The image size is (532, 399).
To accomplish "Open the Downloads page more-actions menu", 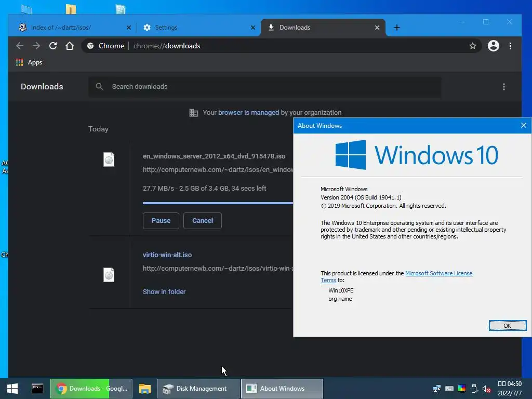I will coord(504,87).
